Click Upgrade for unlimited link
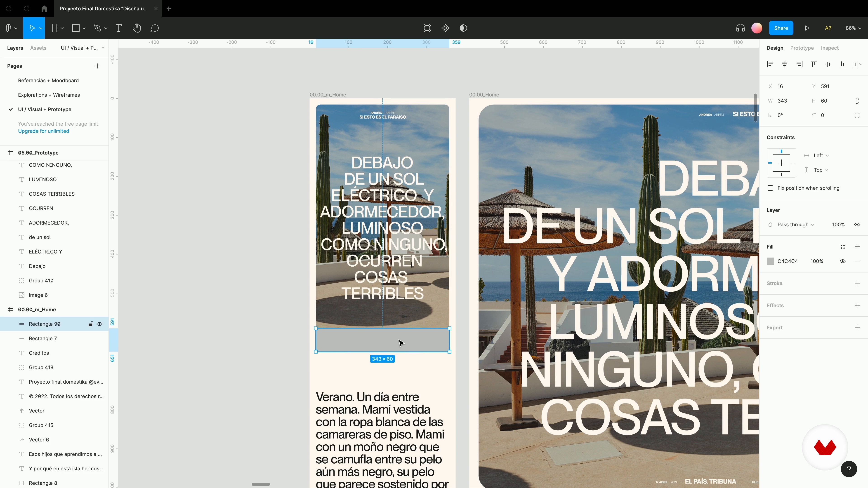This screenshot has height=488, width=868. pos(43,131)
